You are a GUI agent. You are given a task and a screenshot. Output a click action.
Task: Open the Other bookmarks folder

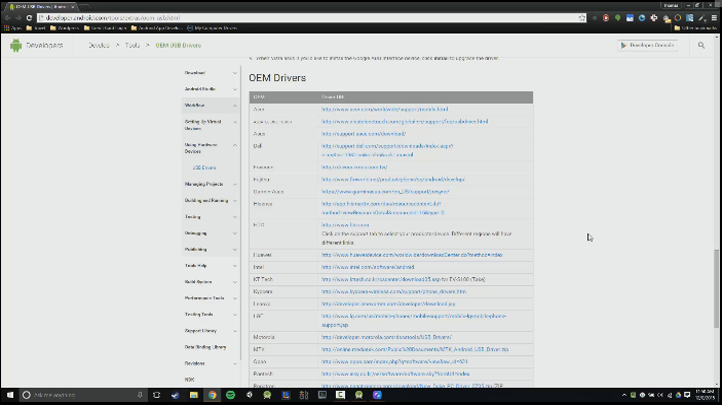click(696, 28)
